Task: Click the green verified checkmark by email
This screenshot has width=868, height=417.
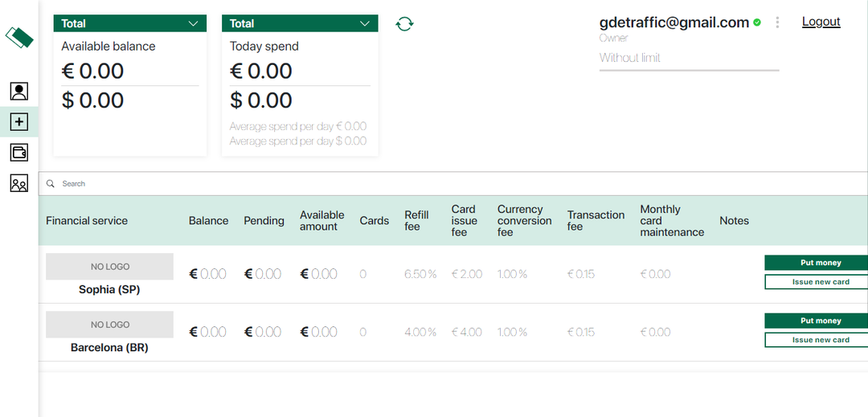Action: pos(757,23)
